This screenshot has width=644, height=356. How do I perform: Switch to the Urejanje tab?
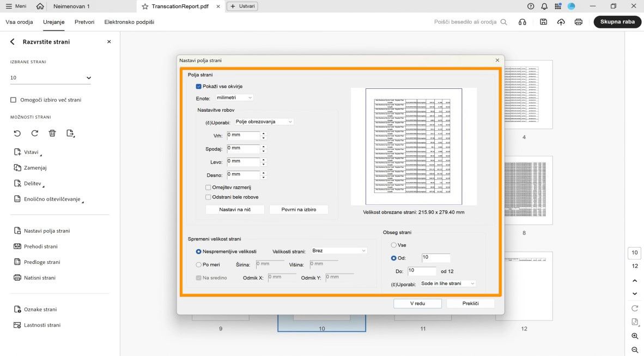coord(54,22)
